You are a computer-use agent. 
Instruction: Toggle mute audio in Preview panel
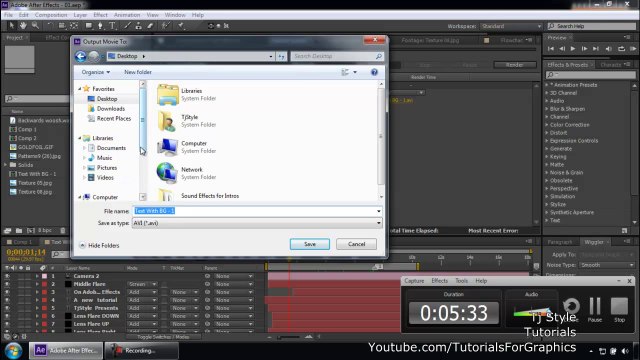[609, 49]
